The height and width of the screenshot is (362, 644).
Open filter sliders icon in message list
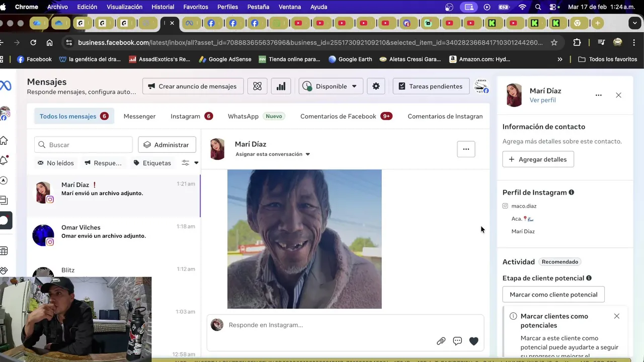point(186,163)
